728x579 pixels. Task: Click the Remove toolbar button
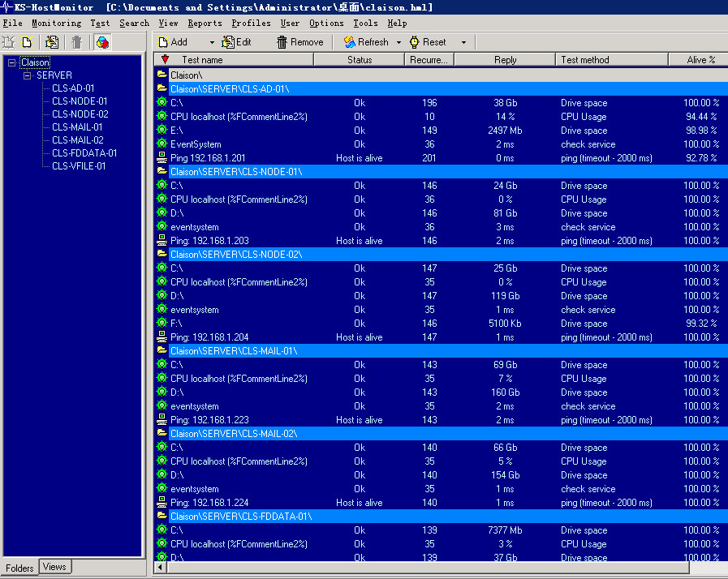[x=299, y=42]
